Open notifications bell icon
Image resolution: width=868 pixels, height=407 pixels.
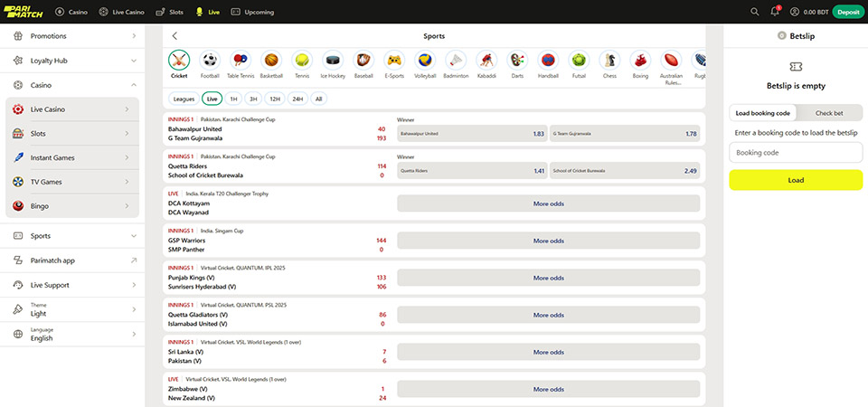(775, 12)
